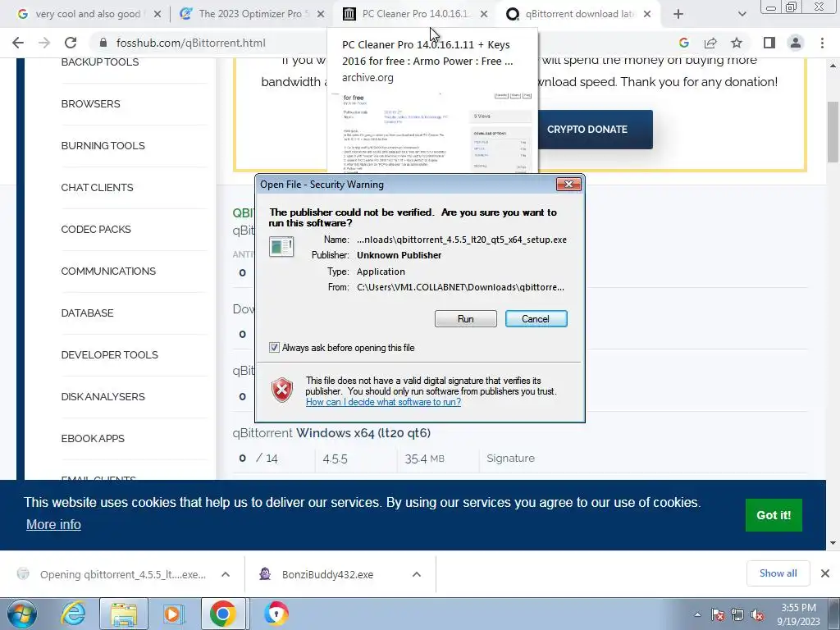Close the qBittorrent download tab
The height and width of the screenshot is (630, 840).
pyautogui.click(x=647, y=15)
